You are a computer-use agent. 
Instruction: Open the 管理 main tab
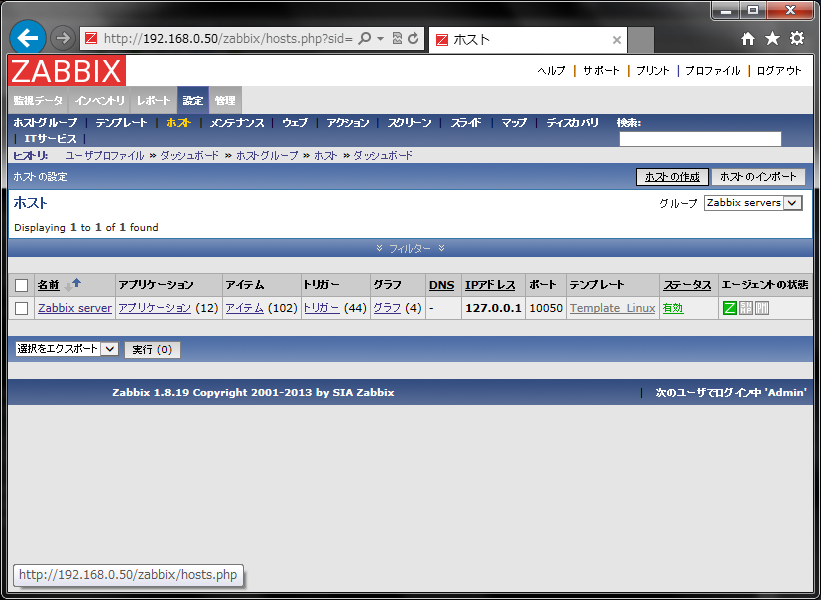coord(225,101)
